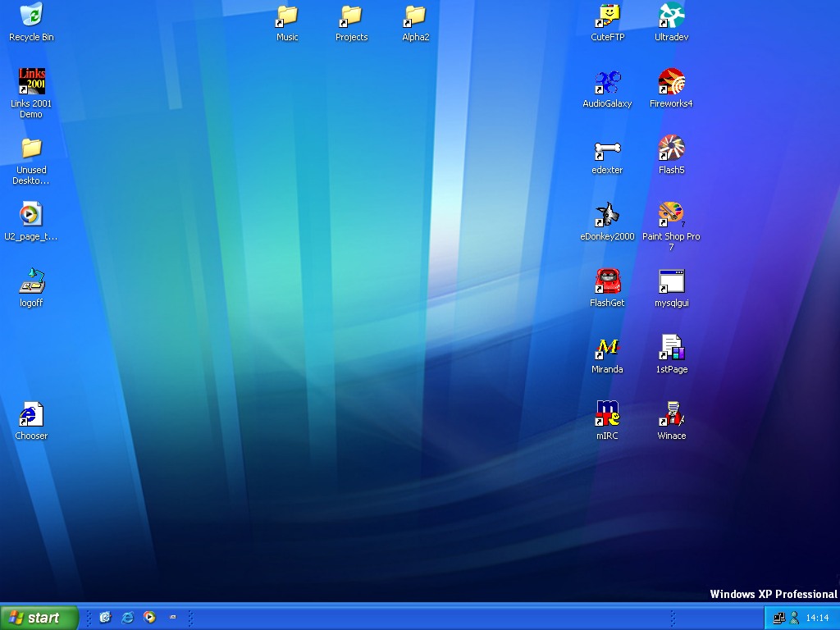Select the Recycle Bin icon
The width and height of the screenshot is (840, 630).
tap(31, 16)
